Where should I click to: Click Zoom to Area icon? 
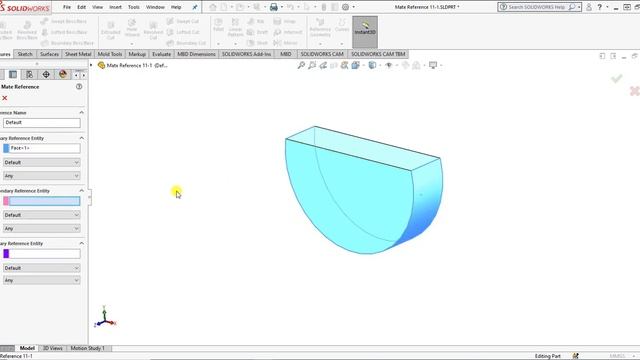point(312,65)
